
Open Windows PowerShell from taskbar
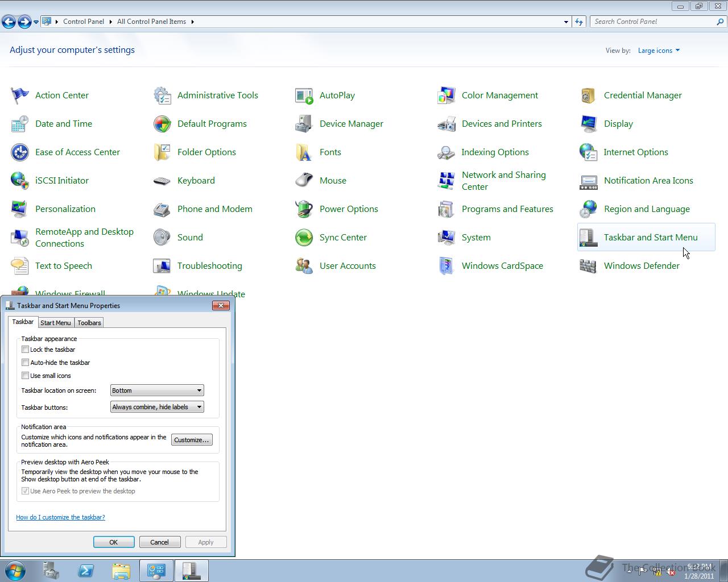(x=86, y=571)
